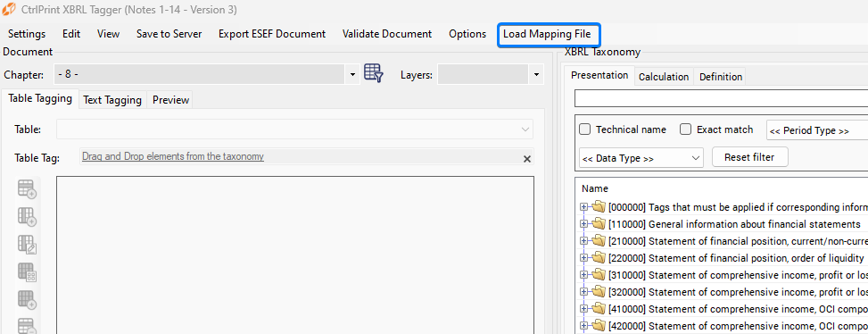This screenshot has width=868, height=334.
Task: Open the Layers dropdown
Action: [x=490, y=74]
